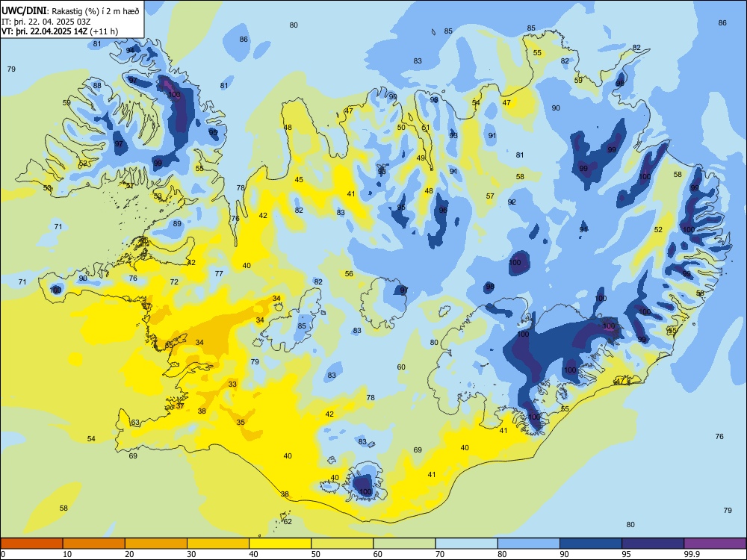Click the map value '63' on Reykjanes

135,423
